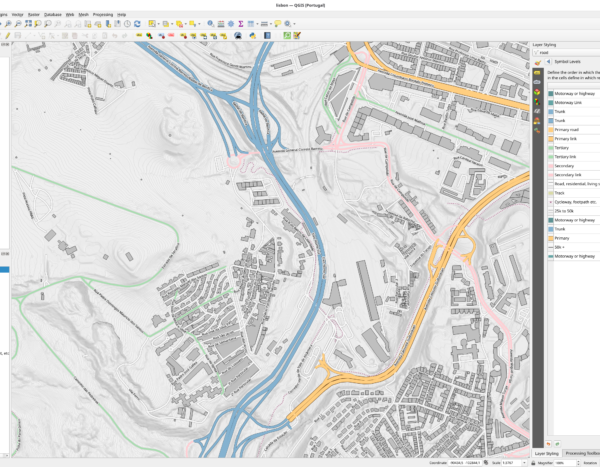600x467 pixels.
Task: Open the Python Console icon
Action: pyautogui.click(x=253, y=36)
